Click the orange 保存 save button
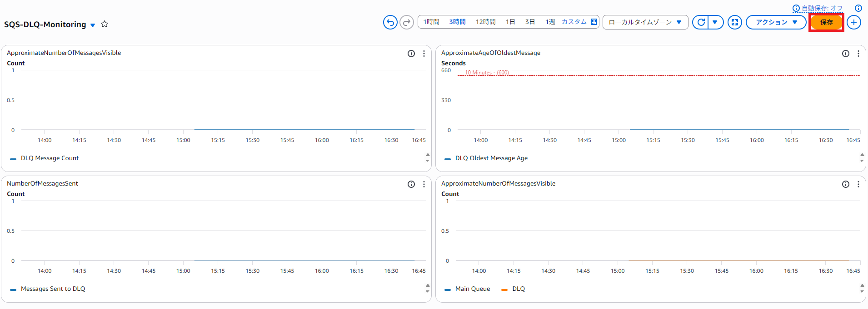Image resolution: width=868 pixels, height=309 pixels. 826,22
